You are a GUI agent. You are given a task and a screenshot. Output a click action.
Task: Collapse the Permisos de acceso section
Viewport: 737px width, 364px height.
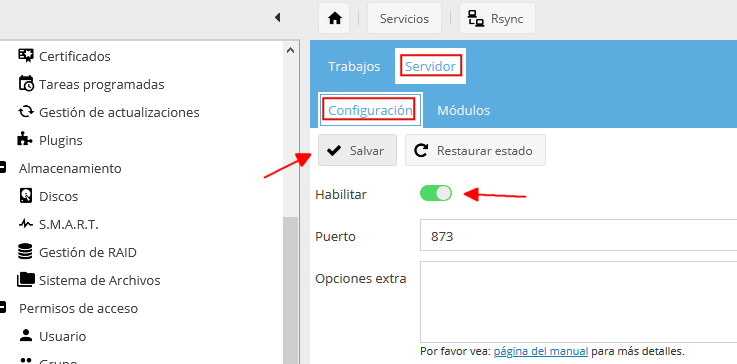(2, 308)
